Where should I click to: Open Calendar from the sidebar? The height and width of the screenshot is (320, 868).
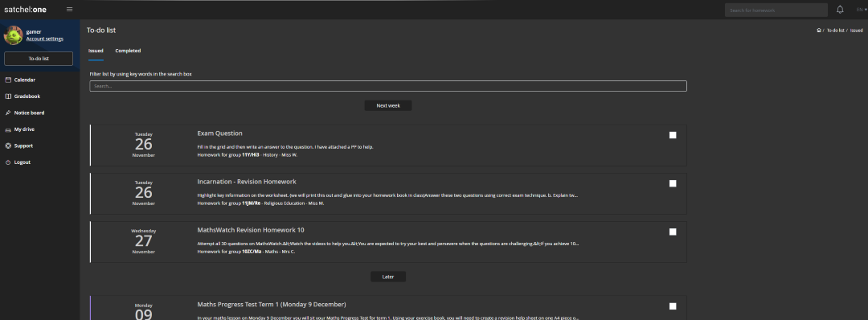(25, 80)
